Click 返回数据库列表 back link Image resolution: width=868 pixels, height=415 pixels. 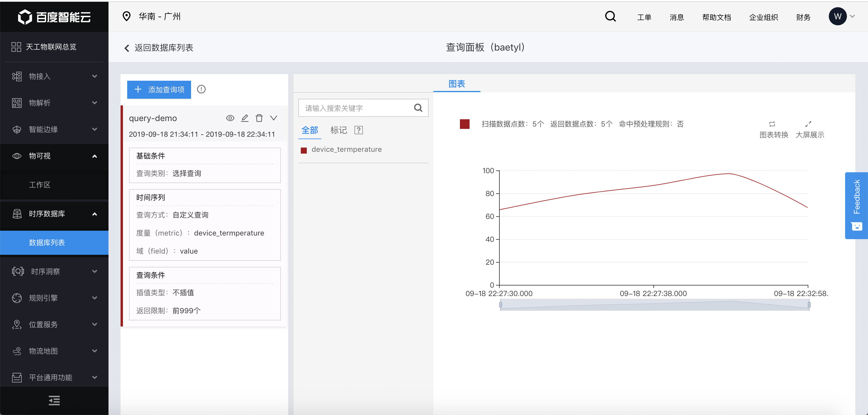(x=158, y=48)
